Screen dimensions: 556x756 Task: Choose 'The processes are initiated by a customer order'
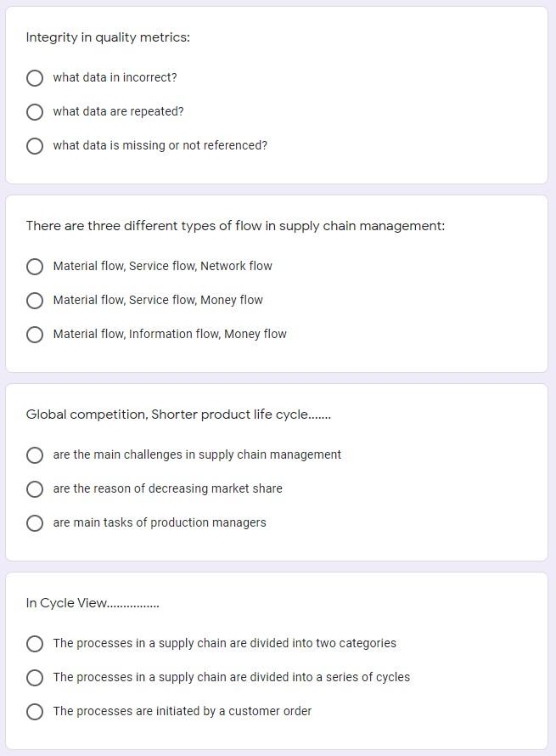pyautogui.click(x=35, y=711)
